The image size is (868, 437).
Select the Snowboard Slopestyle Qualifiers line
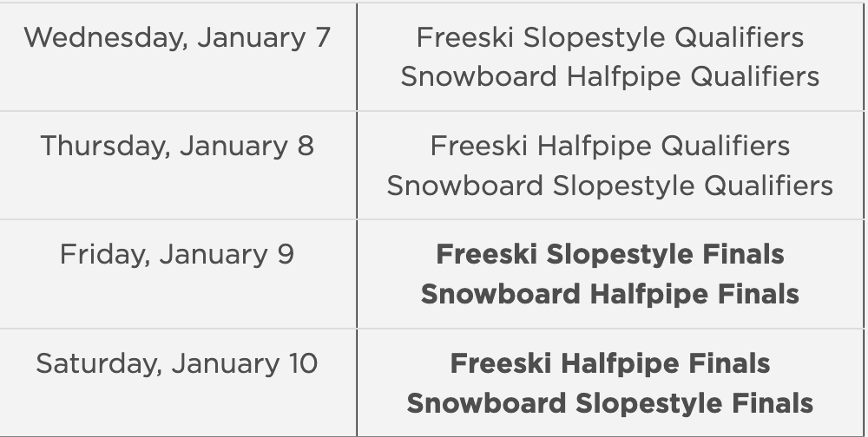click(609, 186)
